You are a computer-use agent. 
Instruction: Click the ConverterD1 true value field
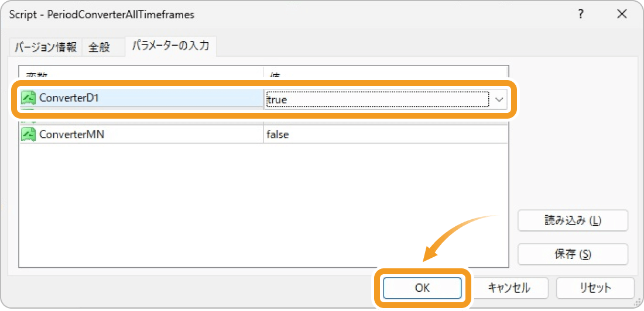pos(376,99)
